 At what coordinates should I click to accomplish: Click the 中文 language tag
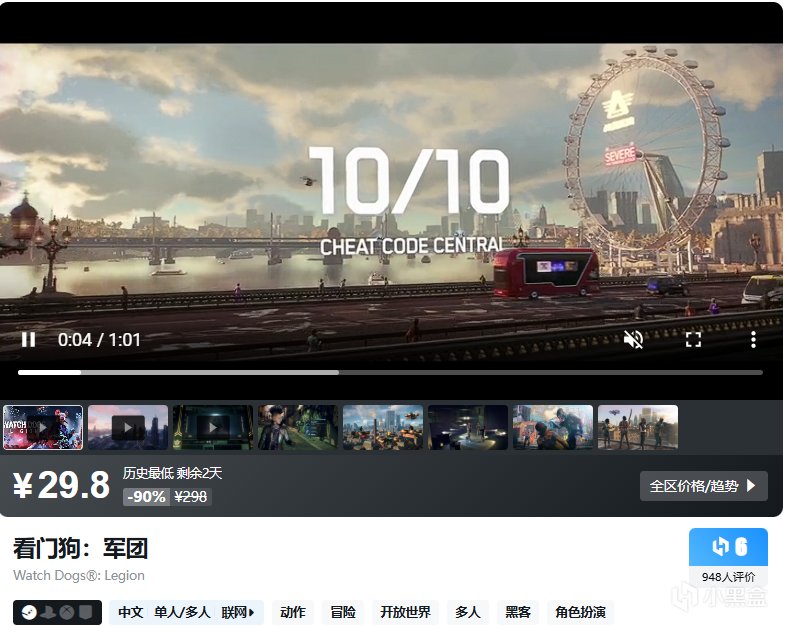pos(131,612)
